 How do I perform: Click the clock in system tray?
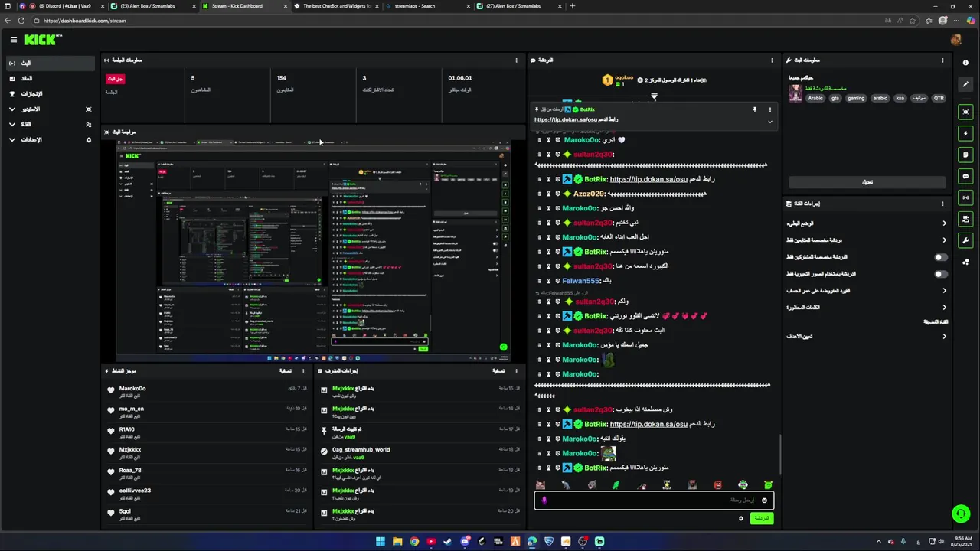[962, 542]
